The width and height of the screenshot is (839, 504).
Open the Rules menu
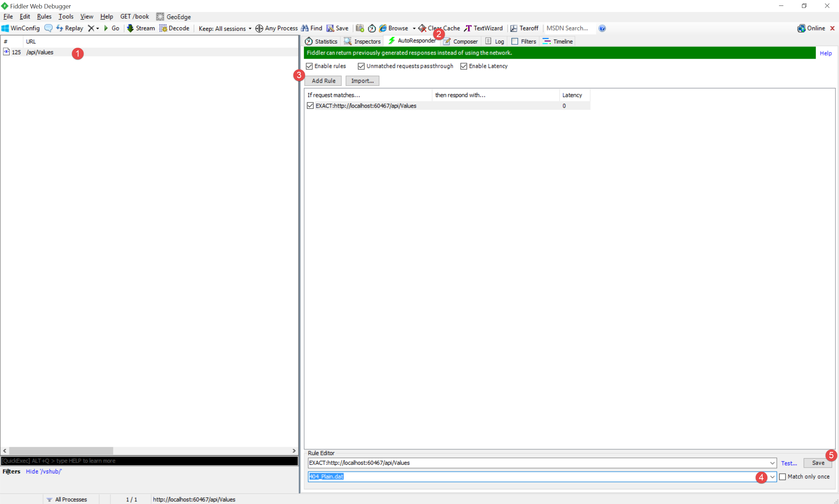coord(44,16)
